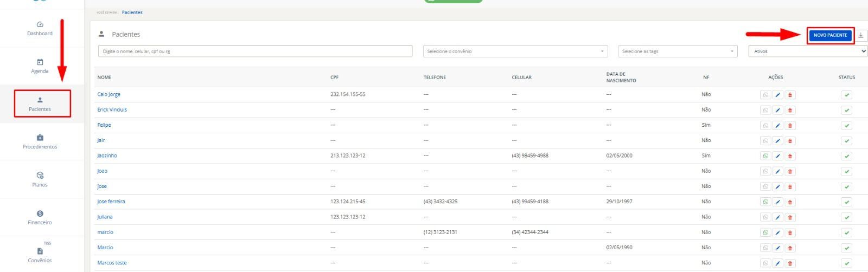Toggle status checkbox for Jaozinho
Screen dimensions: 868x272
tap(847, 156)
